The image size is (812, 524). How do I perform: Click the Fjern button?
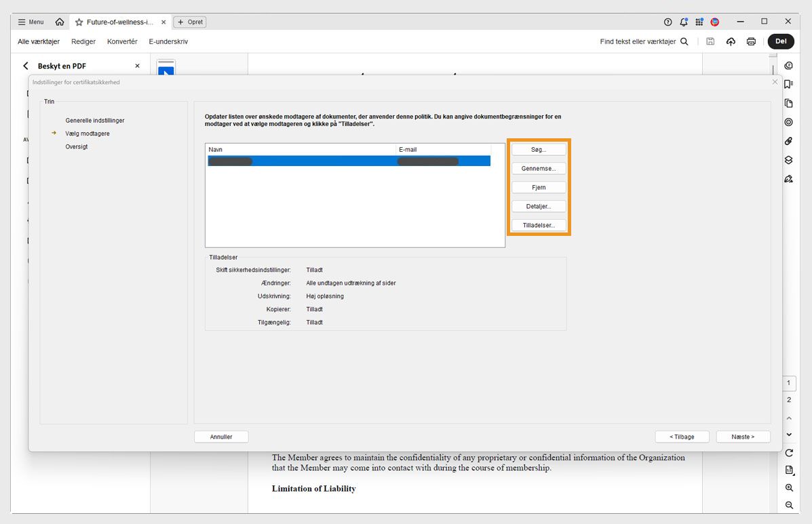539,187
